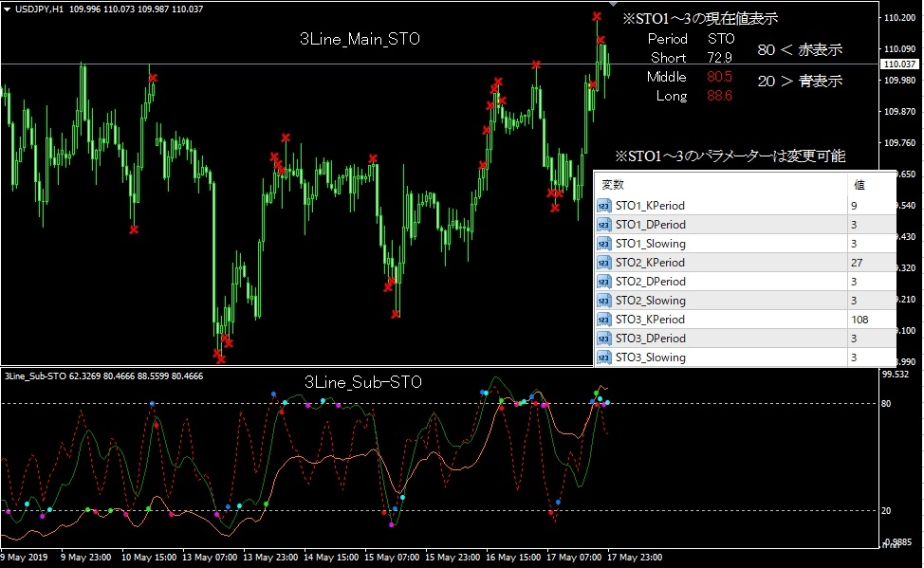This screenshot has width=924, height=568.
Task: Select the STO1_DPeriod value field
Action: (x=871, y=225)
